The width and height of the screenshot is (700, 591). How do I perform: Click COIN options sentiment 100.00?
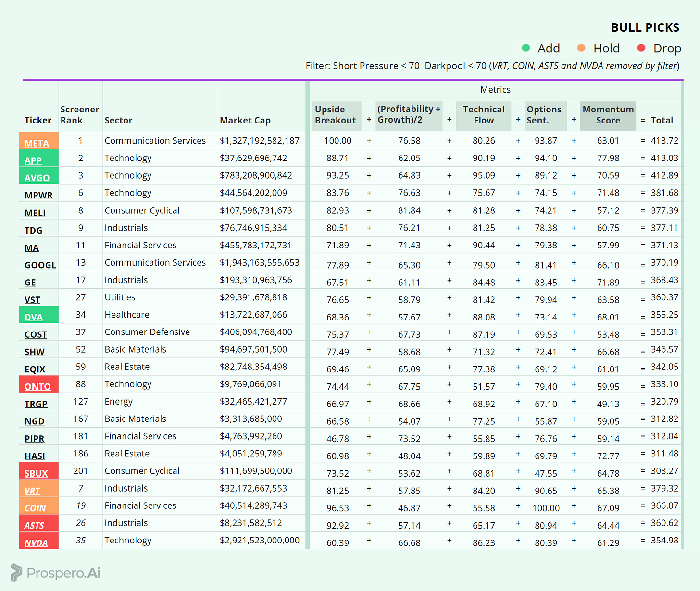pyautogui.click(x=546, y=508)
